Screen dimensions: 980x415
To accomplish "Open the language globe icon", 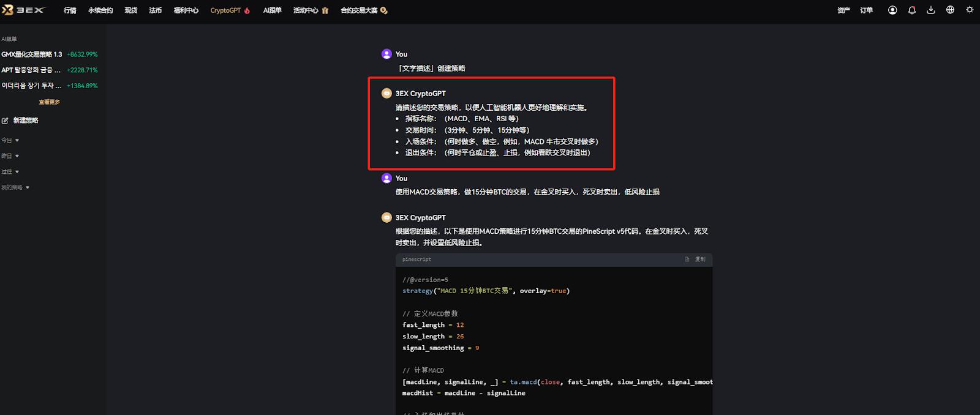I will click(x=950, y=10).
